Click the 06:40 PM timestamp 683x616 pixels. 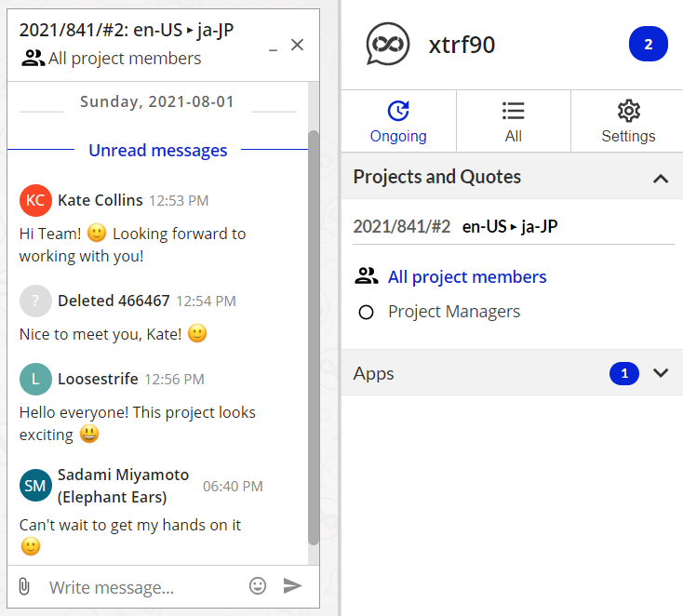pyautogui.click(x=233, y=486)
